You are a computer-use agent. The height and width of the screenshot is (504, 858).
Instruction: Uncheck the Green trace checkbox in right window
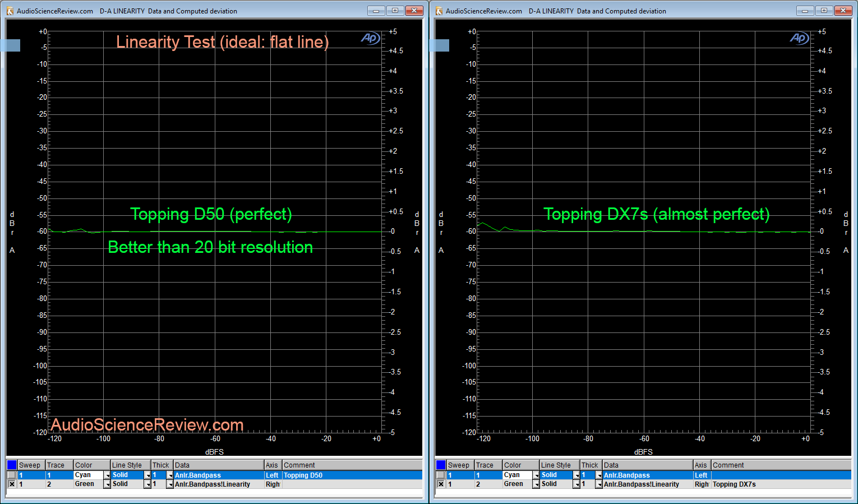441,484
